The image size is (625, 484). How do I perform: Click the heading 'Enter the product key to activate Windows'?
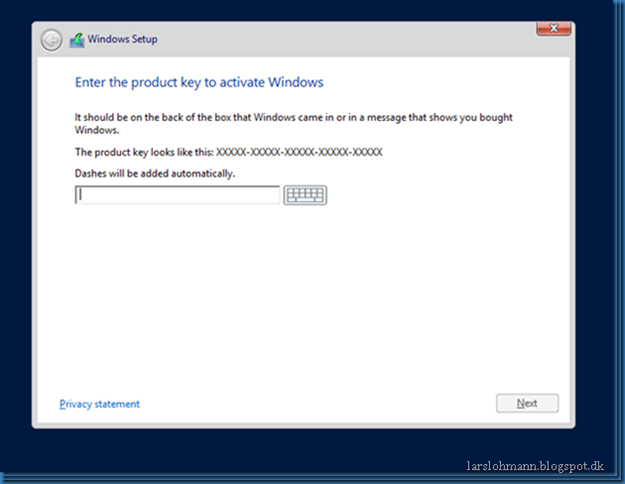pyautogui.click(x=199, y=83)
